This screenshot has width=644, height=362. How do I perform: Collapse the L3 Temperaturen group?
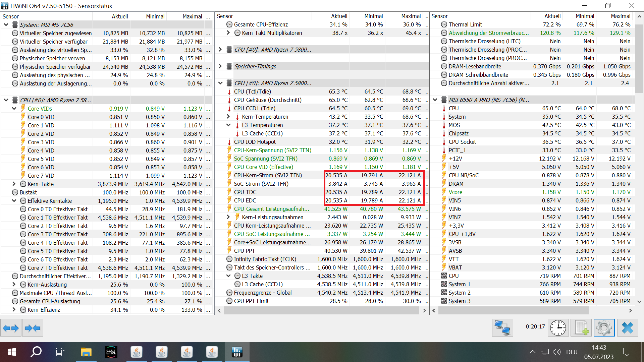tap(228, 125)
